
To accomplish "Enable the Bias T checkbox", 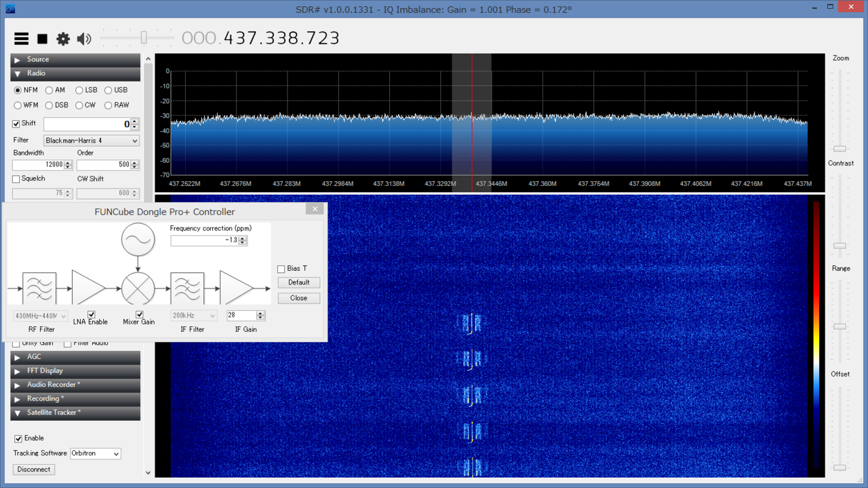I will pyautogui.click(x=281, y=269).
